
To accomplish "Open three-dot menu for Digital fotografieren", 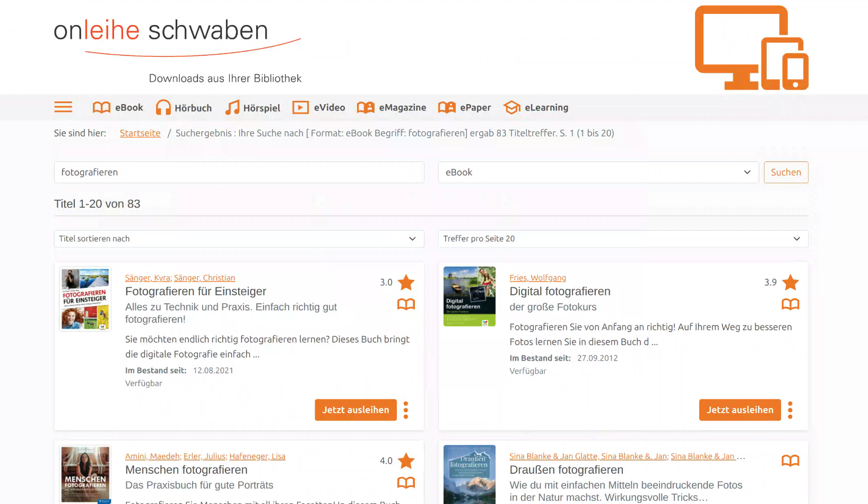I will click(790, 410).
